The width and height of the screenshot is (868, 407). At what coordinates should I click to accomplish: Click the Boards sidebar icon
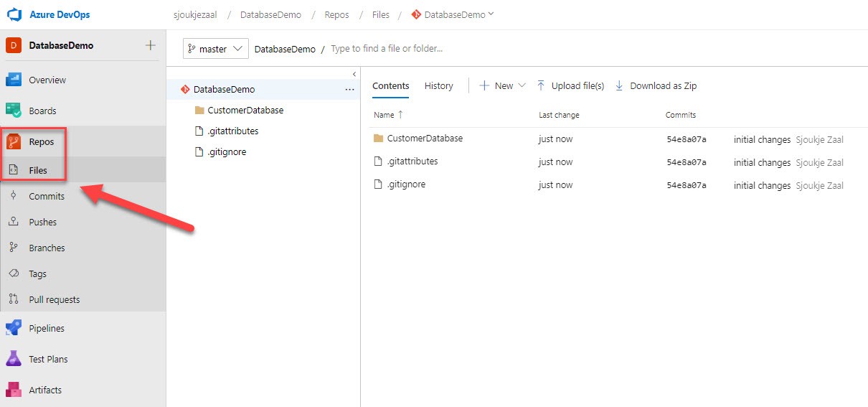(x=14, y=111)
